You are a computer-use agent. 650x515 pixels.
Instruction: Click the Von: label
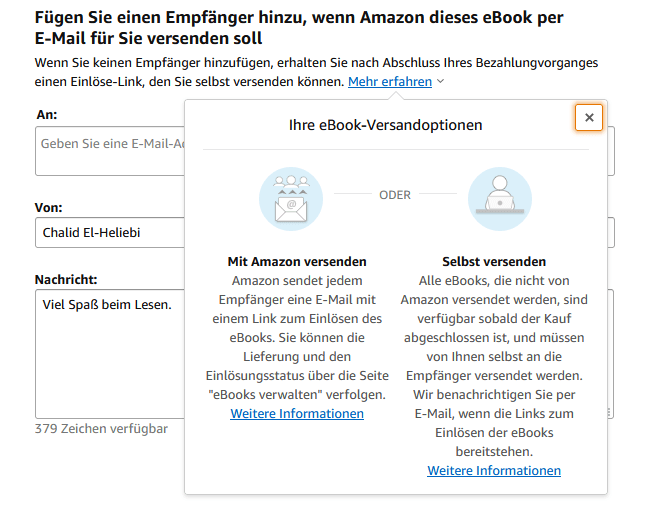click(49, 207)
